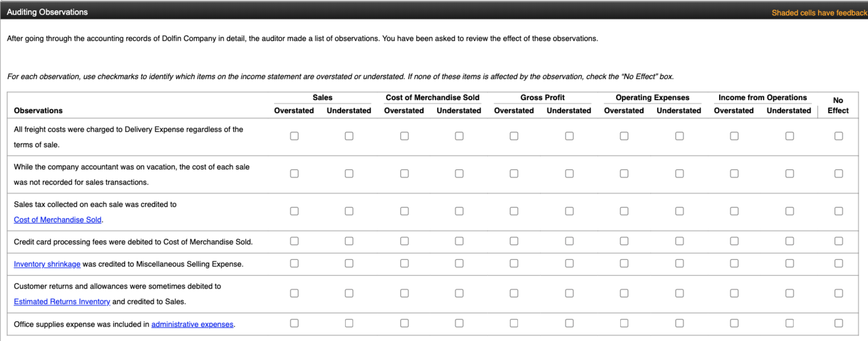This screenshot has width=868, height=341.
Task: Open the administrative expenses link
Action: click(x=192, y=324)
